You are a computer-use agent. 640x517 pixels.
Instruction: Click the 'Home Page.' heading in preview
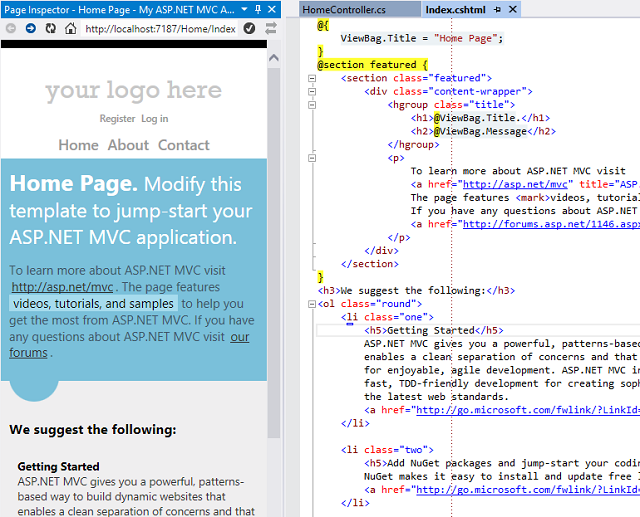click(73, 183)
